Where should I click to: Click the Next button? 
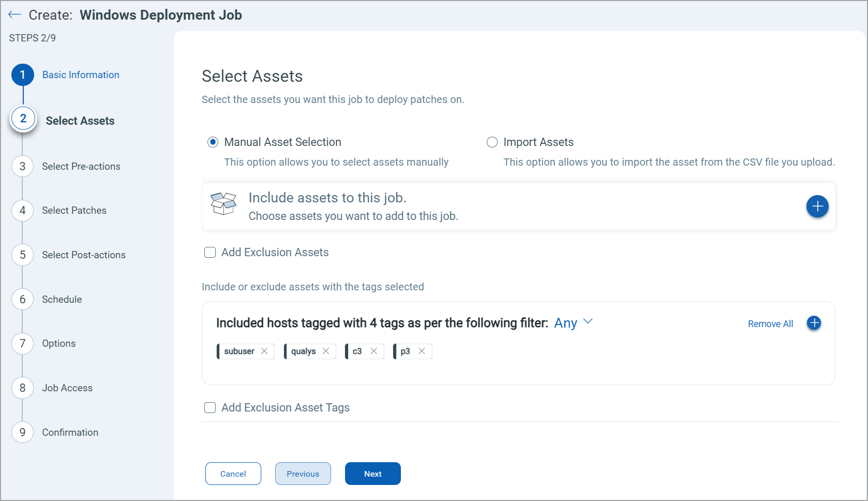coord(372,473)
